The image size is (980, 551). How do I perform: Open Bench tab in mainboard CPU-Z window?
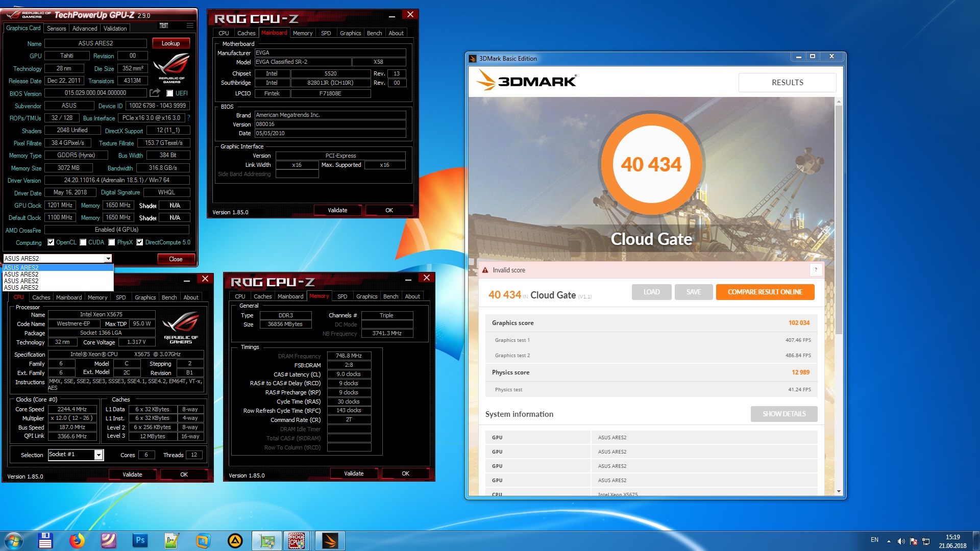point(374,33)
